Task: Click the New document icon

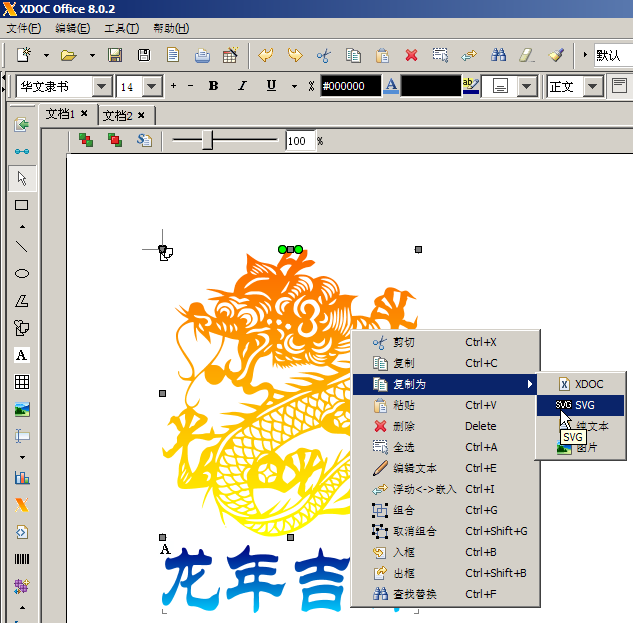Action: coord(24,55)
